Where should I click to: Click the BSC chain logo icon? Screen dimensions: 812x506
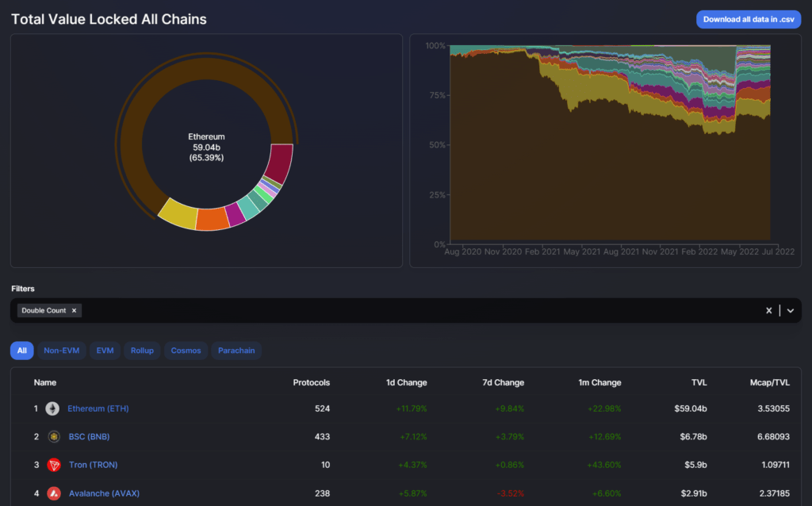[54, 436]
